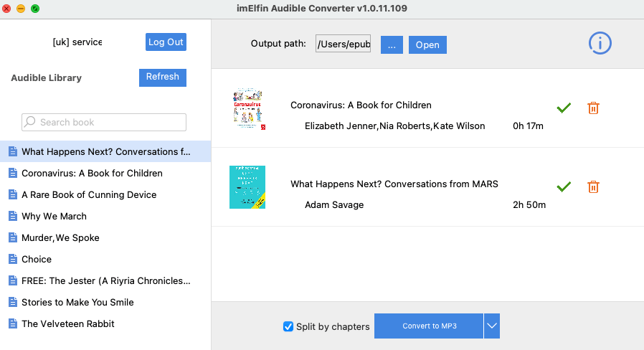Click document icon beside Stories to Make You Smile
644x350 pixels.
[x=13, y=302]
